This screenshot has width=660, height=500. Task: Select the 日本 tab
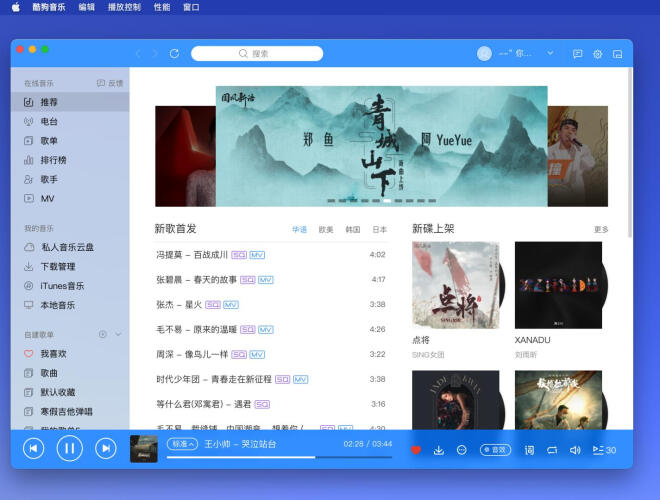[x=379, y=230]
